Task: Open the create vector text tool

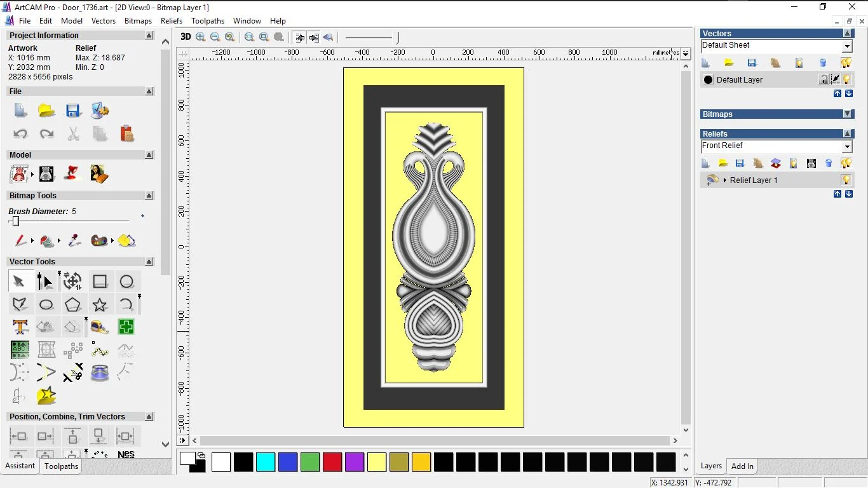Action: pos(20,327)
